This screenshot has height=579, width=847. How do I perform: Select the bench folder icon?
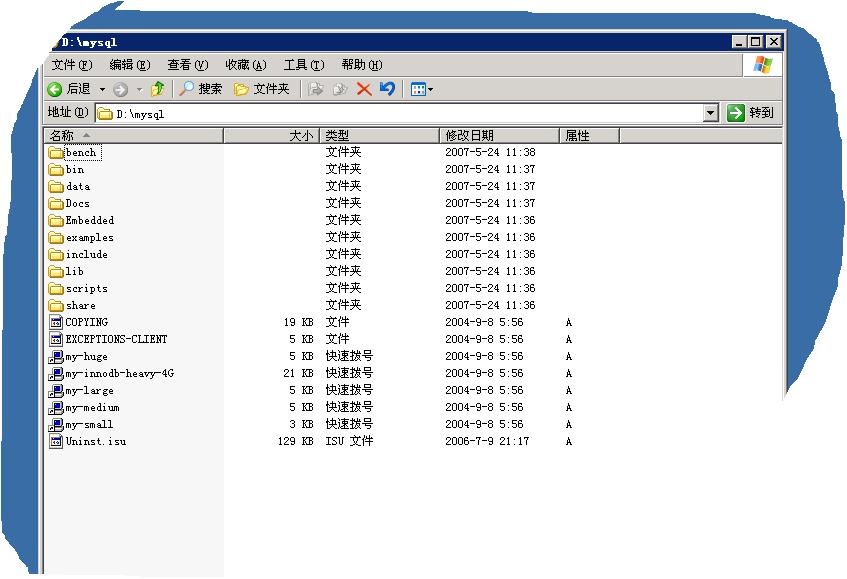point(56,153)
